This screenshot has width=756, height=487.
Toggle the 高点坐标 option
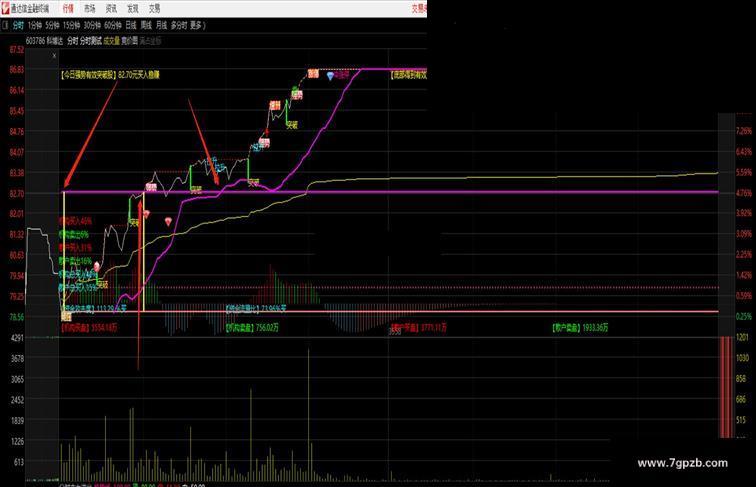pos(150,41)
